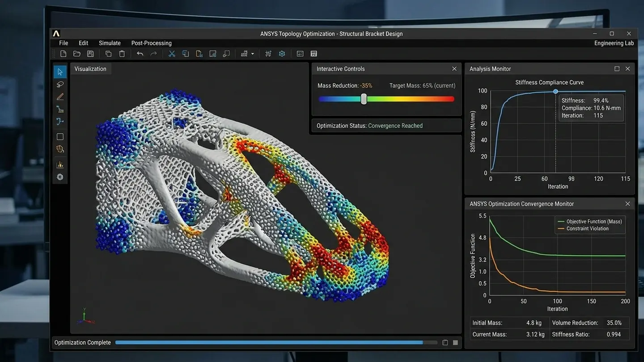Image resolution: width=644 pixels, height=362 pixels.
Task: Close the Analysis Monitor panel
Action: pyautogui.click(x=627, y=69)
